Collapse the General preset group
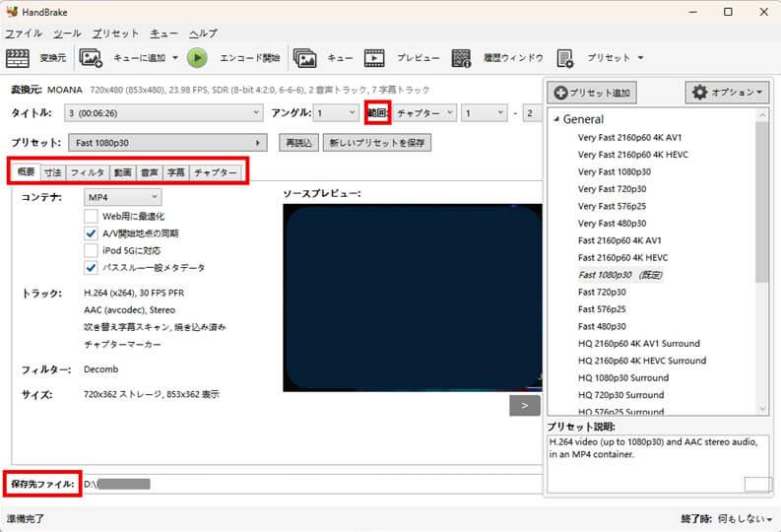The width and height of the screenshot is (781, 532). pyautogui.click(x=556, y=119)
